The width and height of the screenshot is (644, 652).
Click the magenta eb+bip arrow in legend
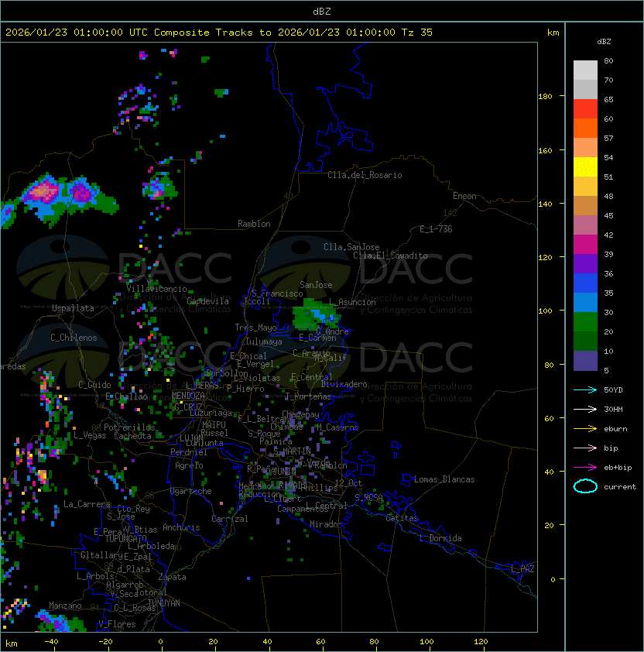pyautogui.click(x=585, y=468)
